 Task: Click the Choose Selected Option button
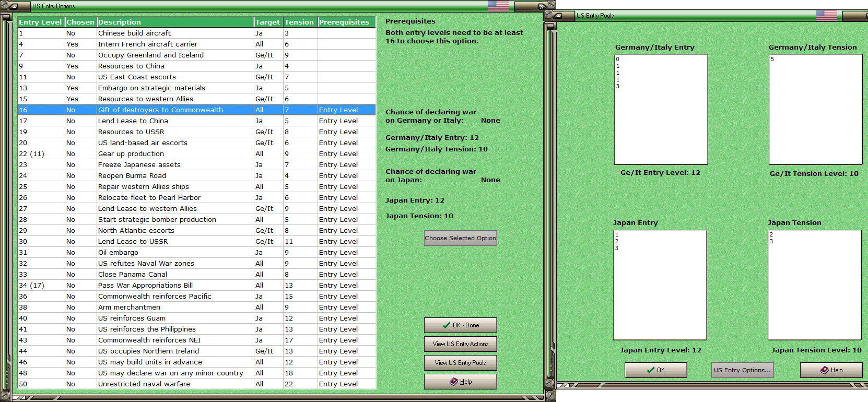pyautogui.click(x=461, y=238)
